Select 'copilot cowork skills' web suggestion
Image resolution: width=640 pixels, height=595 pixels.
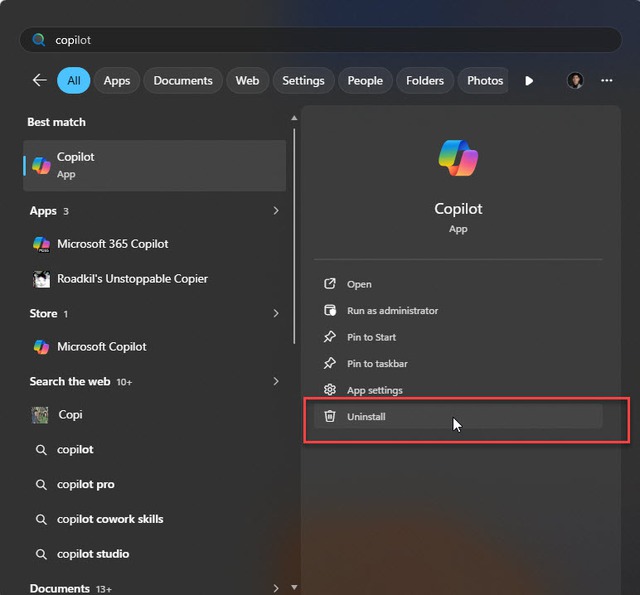(154, 519)
